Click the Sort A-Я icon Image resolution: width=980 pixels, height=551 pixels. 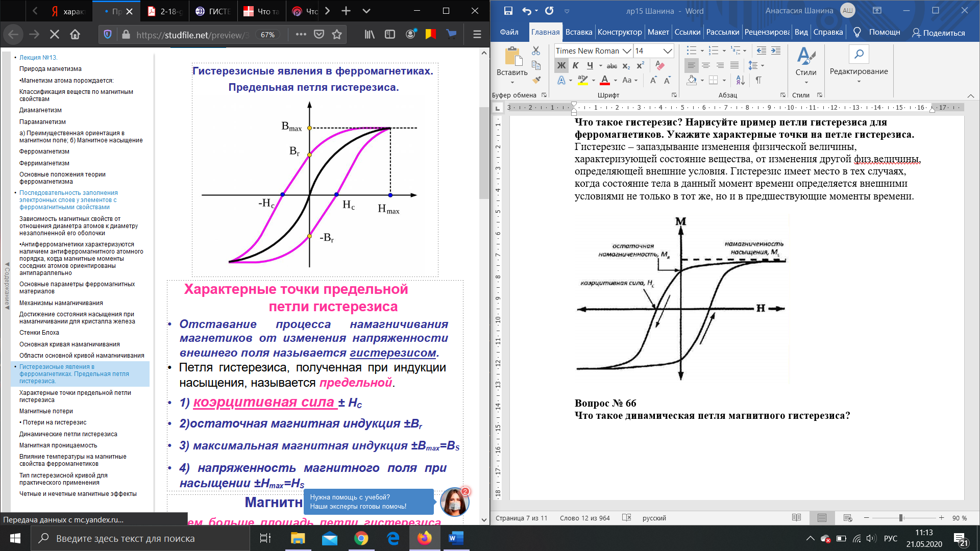click(x=741, y=80)
